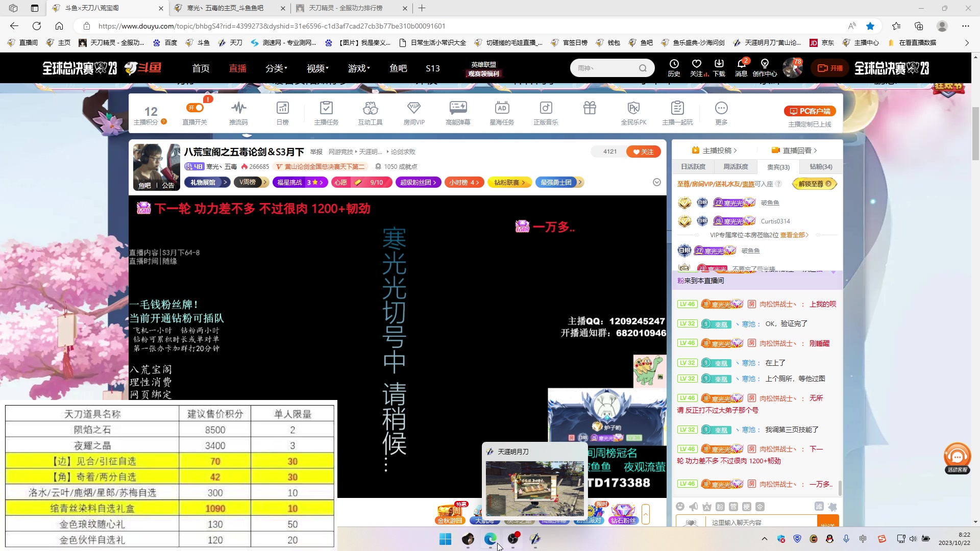Open the 推流码 stream code tool
The height and width of the screenshot is (551, 980).
coord(238,113)
